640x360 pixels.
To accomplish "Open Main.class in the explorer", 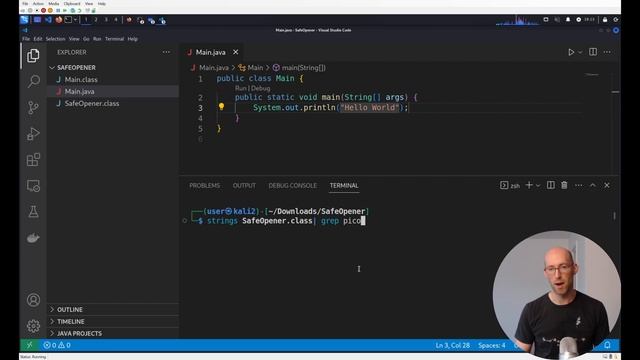I will click(81, 79).
